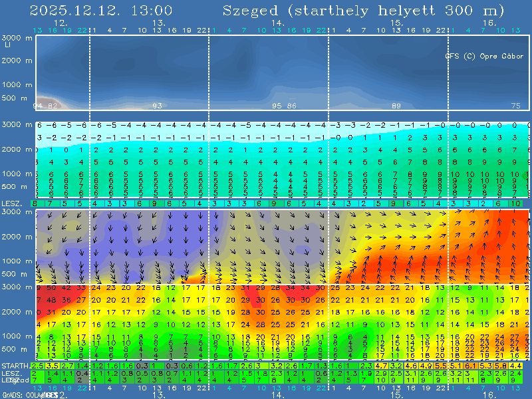Image resolution: width=532 pixels, height=399 pixels.
Task: Select day 15. in the bottom date axis
Action: click(396, 395)
